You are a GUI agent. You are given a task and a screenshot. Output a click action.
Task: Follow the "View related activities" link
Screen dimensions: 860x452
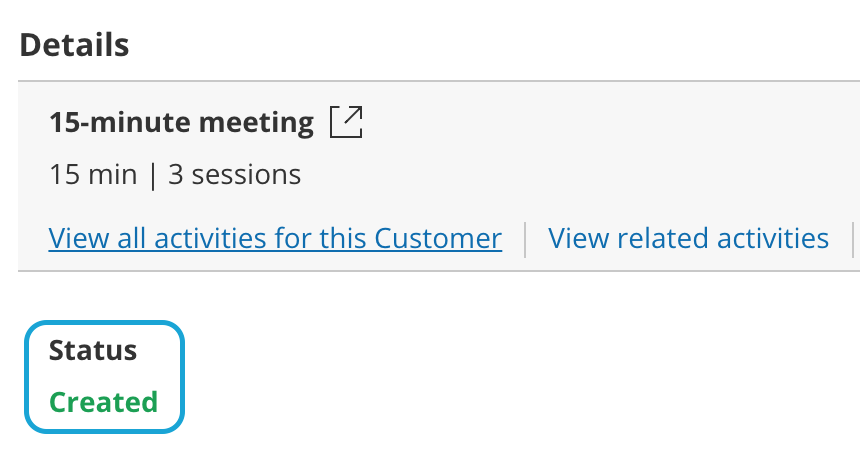coord(688,238)
